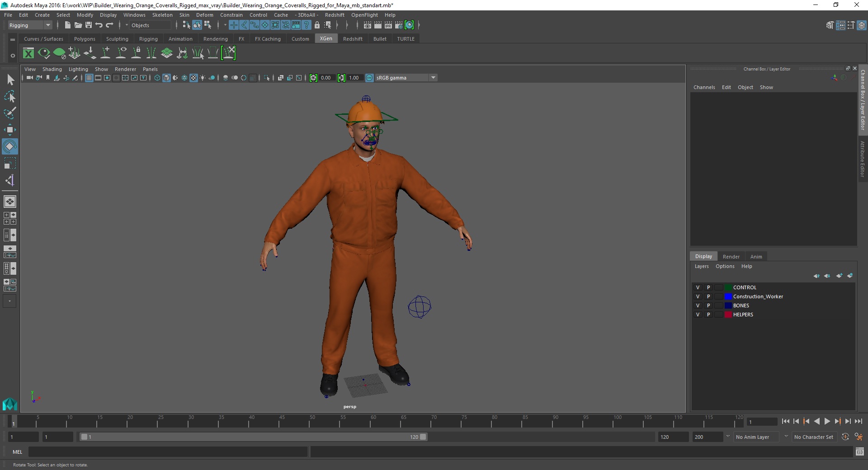Click the Save Scene disk icon
This screenshot has width=868, height=470.
[x=89, y=25]
